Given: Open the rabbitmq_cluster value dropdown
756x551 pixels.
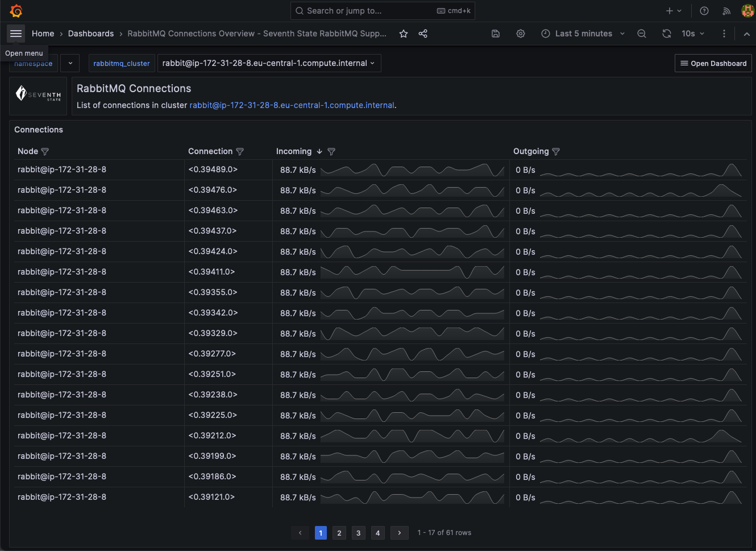Looking at the screenshot, I should (x=269, y=63).
